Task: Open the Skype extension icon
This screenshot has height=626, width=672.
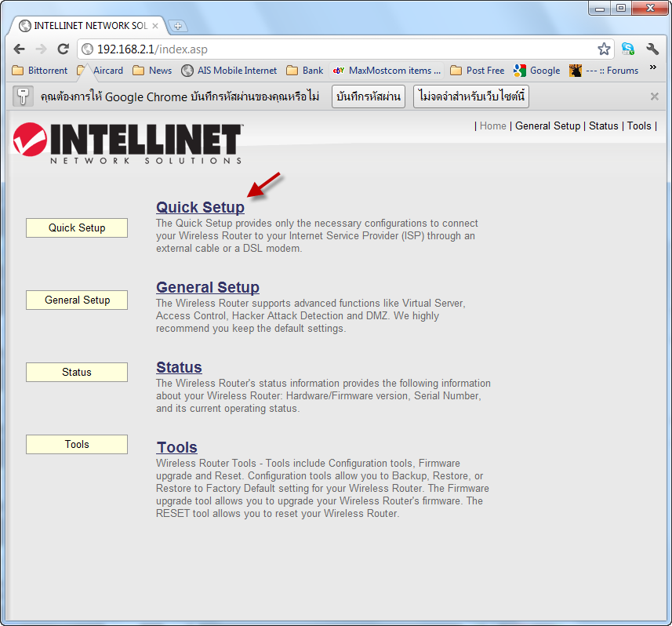Action: tap(628, 49)
